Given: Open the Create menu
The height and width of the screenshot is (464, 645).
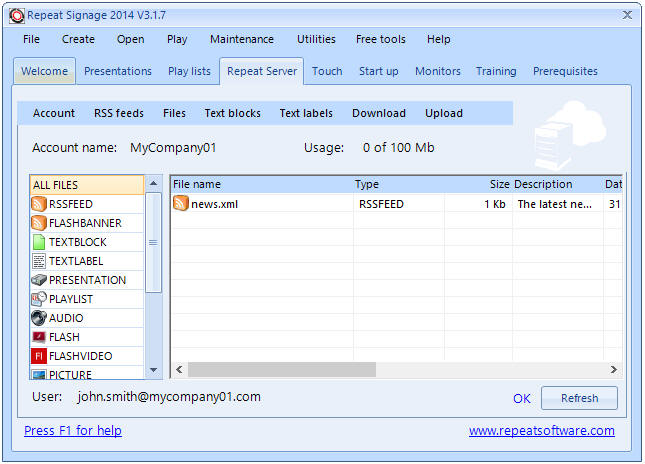Looking at the screenshot, I should pos(78,39).
